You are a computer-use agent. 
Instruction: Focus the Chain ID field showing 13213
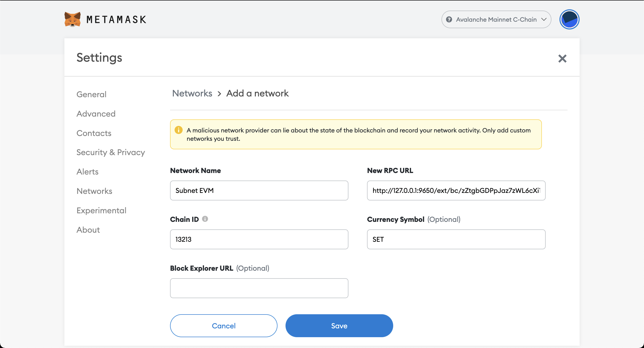pos(259,239)
